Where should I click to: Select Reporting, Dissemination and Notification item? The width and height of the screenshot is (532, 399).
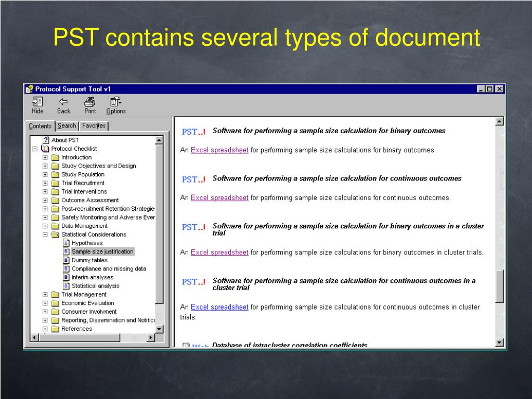click(108, 320)
